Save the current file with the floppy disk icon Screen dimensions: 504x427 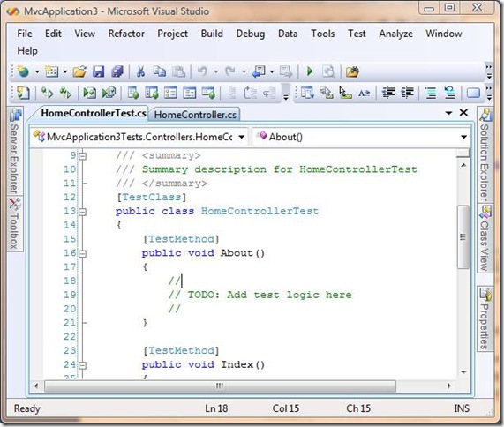pyautogui.click(x=99, y=71)
